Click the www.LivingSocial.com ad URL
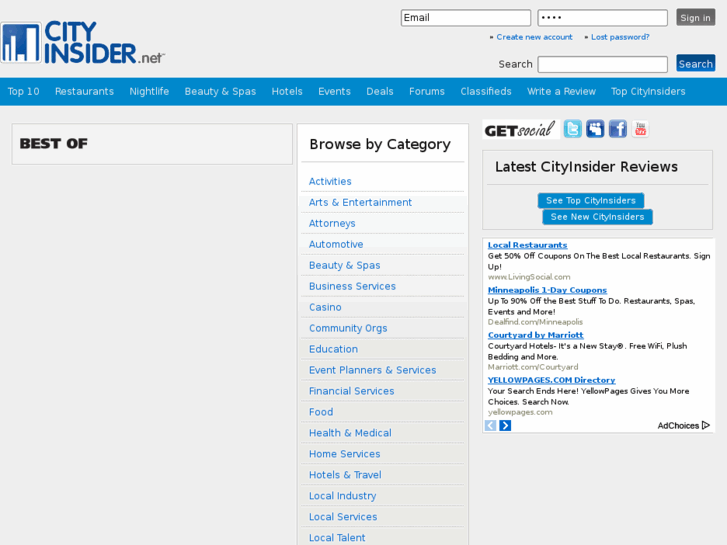 click(529, 277)
